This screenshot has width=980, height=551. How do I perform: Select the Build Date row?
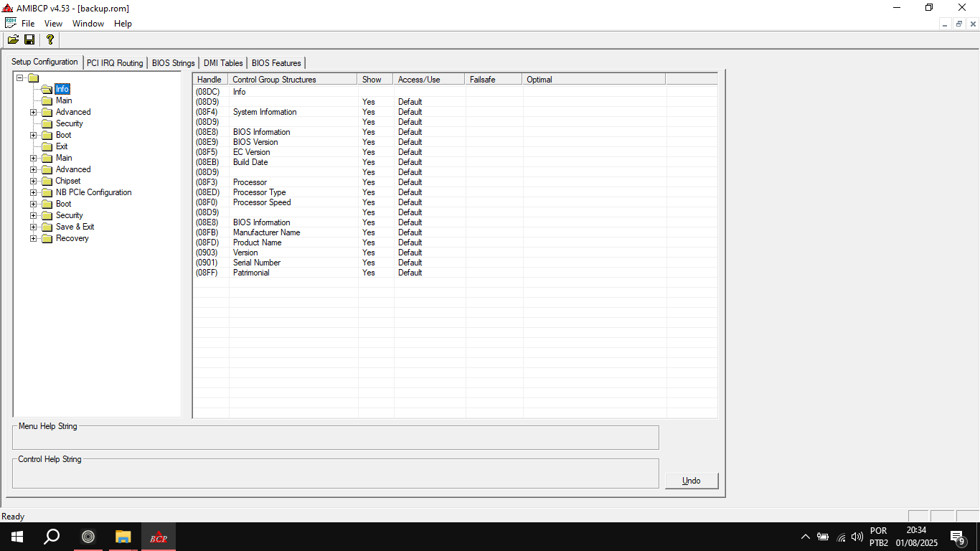455,162
